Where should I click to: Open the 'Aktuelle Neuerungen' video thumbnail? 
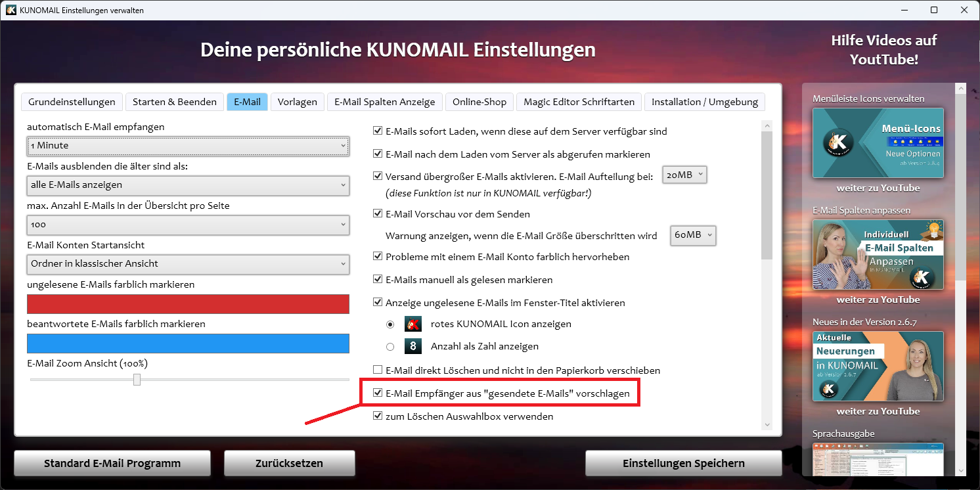pyautogui.click(x=878, y=367)
